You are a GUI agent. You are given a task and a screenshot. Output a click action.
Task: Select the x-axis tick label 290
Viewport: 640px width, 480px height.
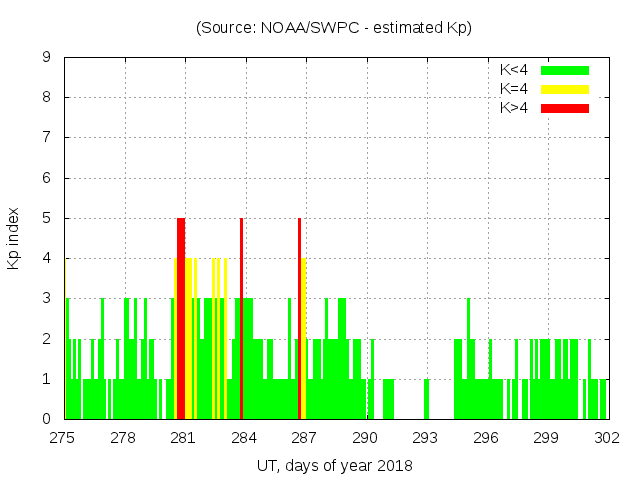(365, 437)
